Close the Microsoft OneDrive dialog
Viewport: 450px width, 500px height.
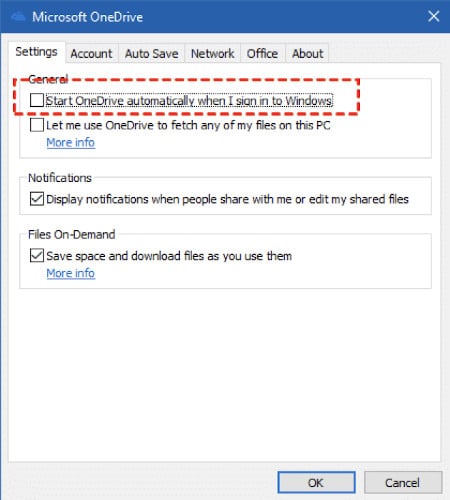coord(434,16)
